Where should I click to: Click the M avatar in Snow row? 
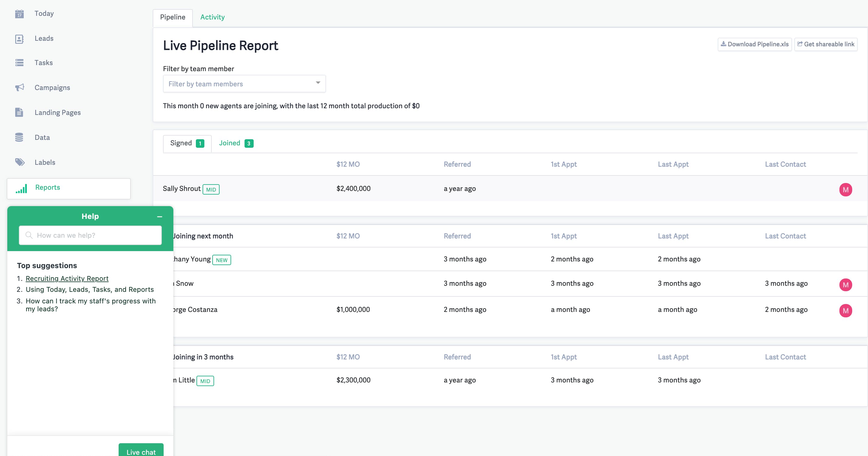(x=845, y=285)
